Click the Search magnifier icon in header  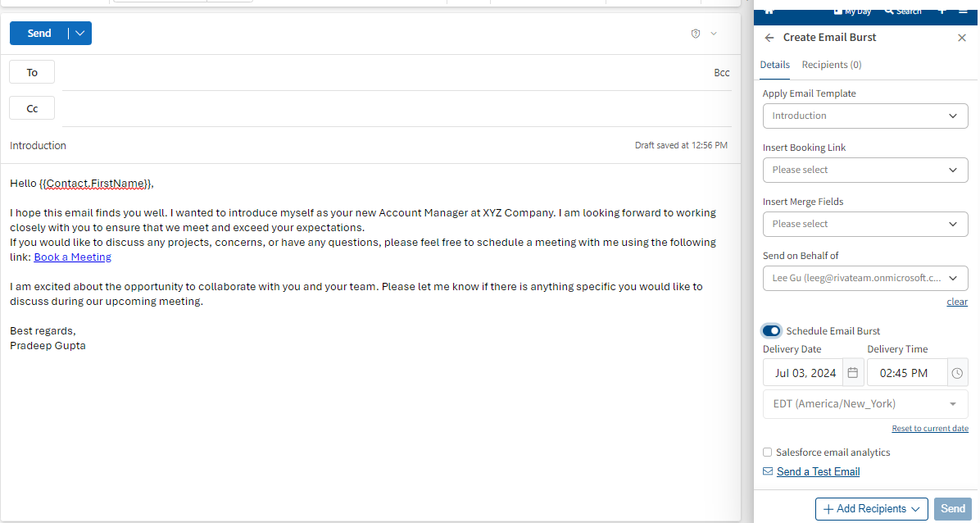889,11
